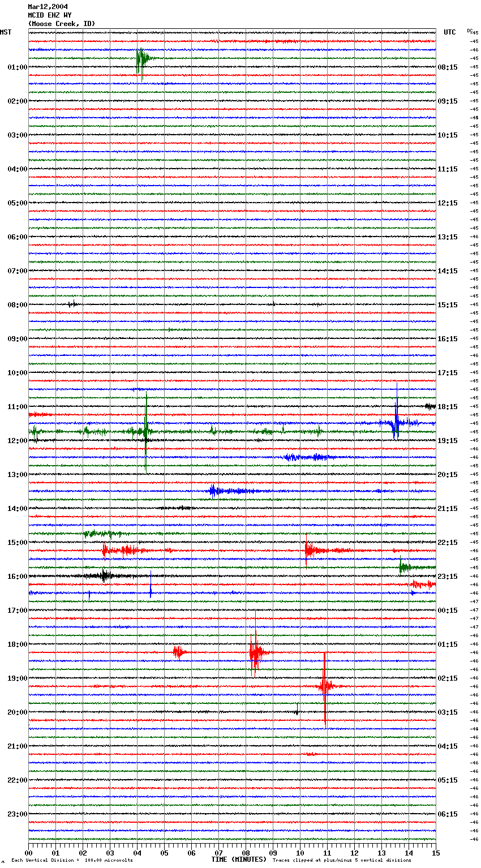Click the large red event after 18:00
This screenshot has height=868, width=481.
(255, 652)
